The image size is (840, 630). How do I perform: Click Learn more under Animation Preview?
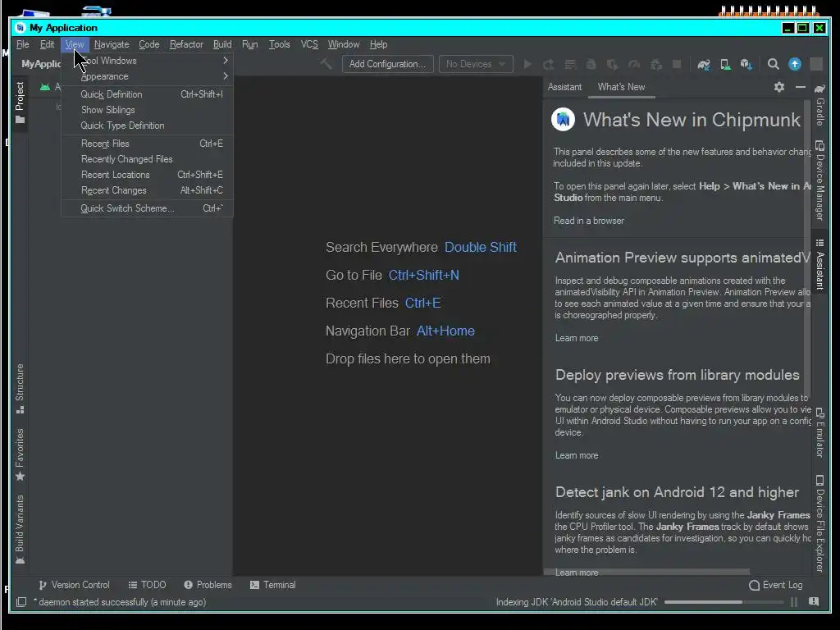(x=577, y=338)
